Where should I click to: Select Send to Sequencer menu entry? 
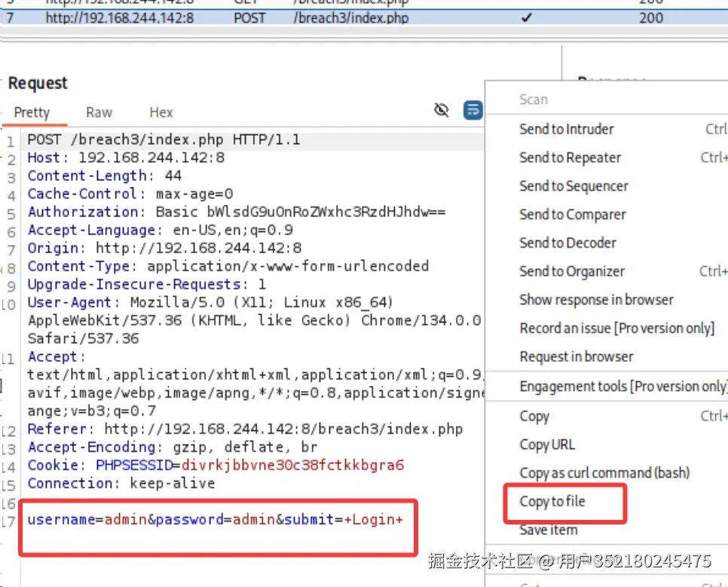(x=574, y=186)
